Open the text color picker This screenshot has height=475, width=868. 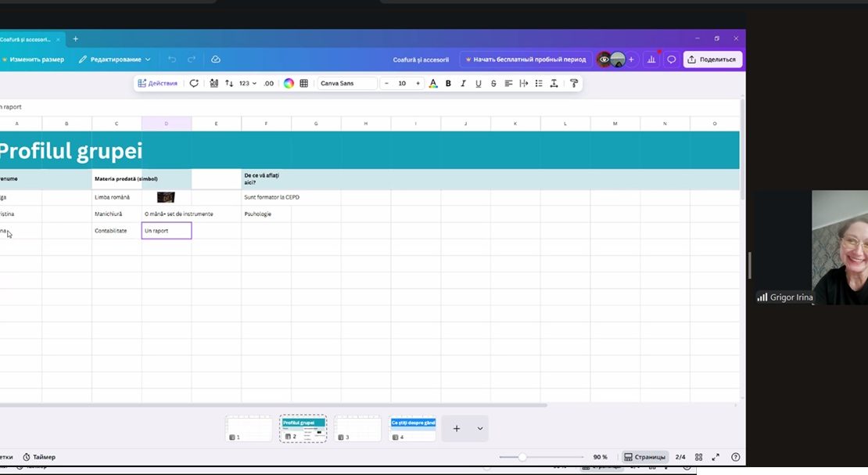click(x=433, y=83)
